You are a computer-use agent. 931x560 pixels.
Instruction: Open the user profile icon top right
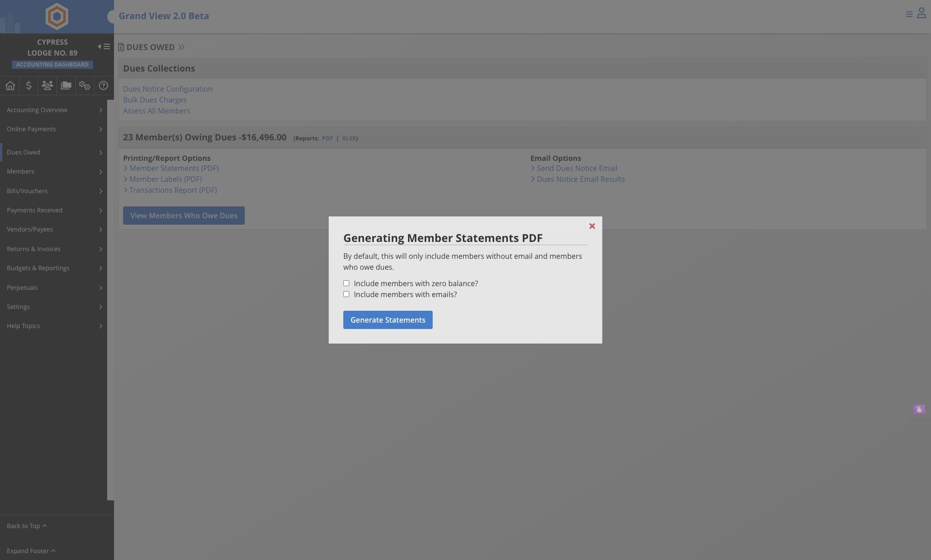[921, 13]
